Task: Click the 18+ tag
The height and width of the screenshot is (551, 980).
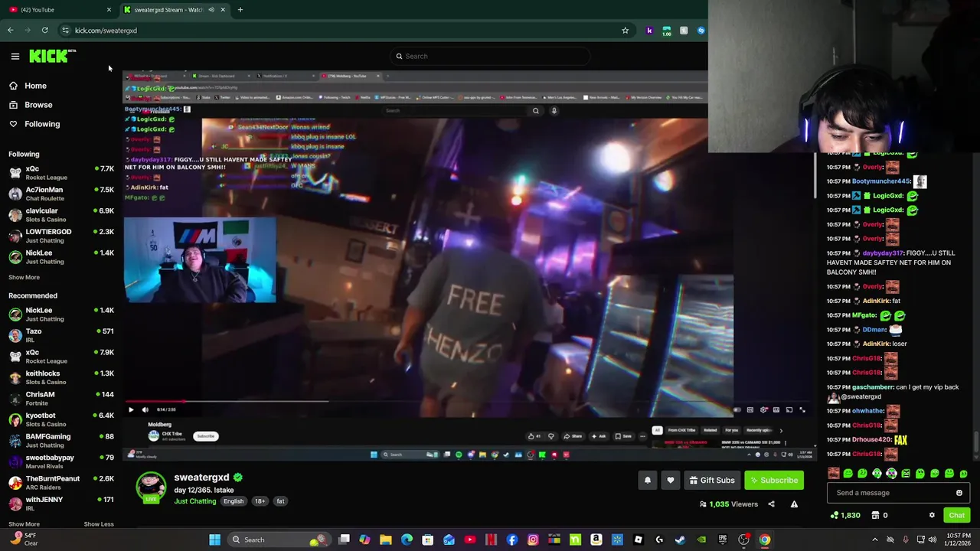Action: click(260, 501)
